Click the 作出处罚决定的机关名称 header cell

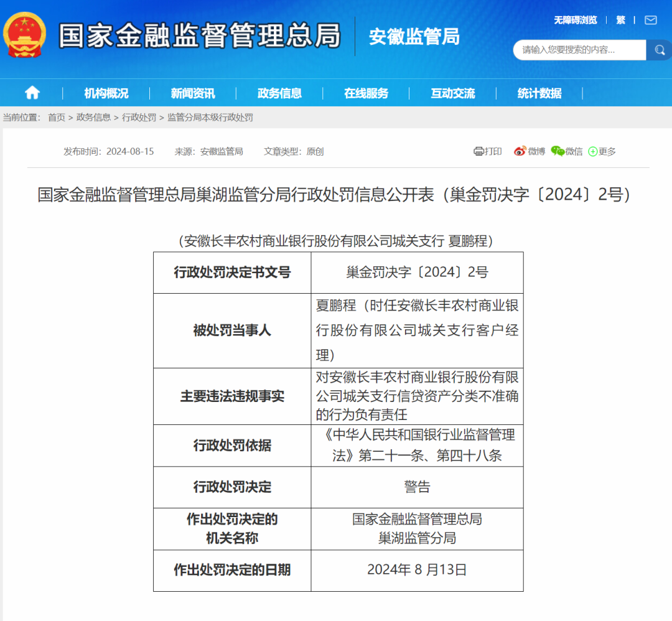(232, 529)
